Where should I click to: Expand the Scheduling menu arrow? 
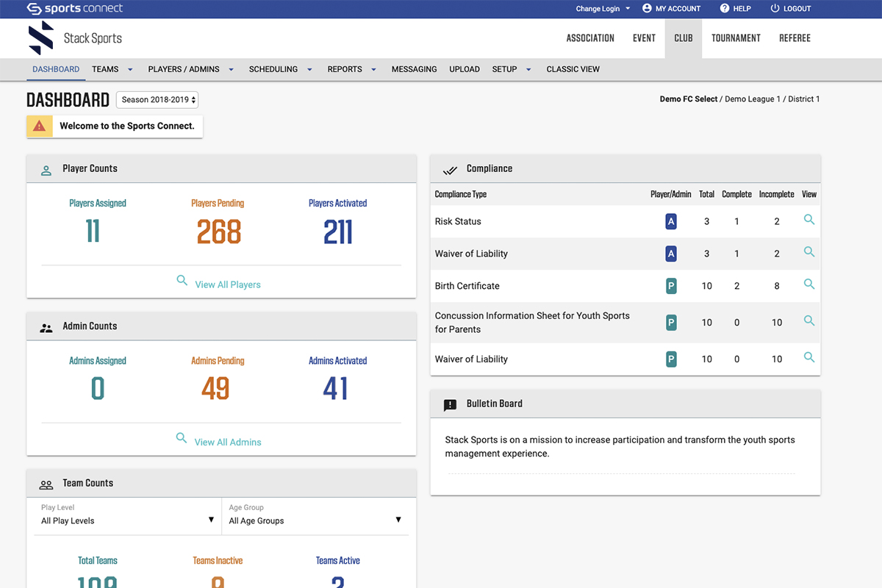click(309, 70)
